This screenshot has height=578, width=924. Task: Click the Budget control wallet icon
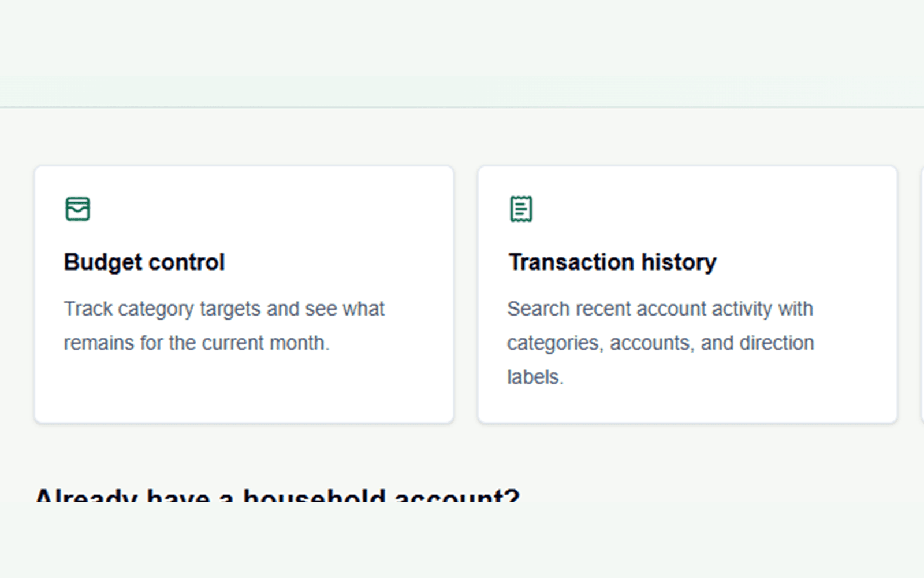(x=77, y=209)
